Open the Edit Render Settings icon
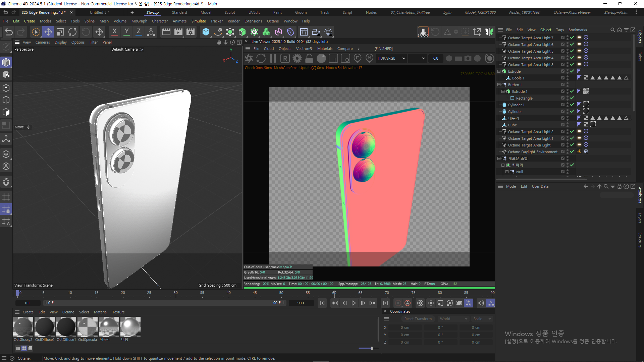The image size is (644, 362). (191, 32)
